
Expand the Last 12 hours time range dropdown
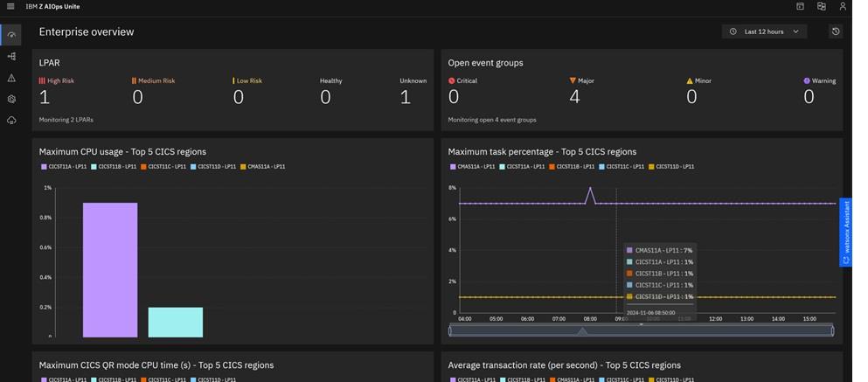(765, 31)
